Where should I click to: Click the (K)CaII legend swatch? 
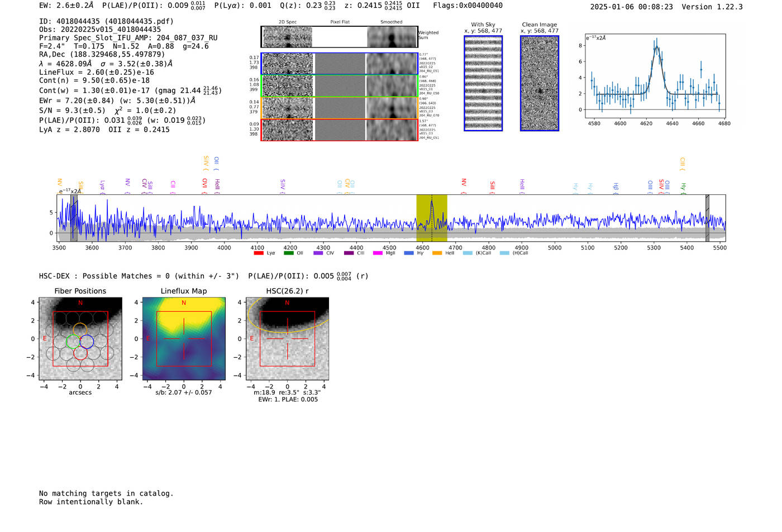(468, 253)
